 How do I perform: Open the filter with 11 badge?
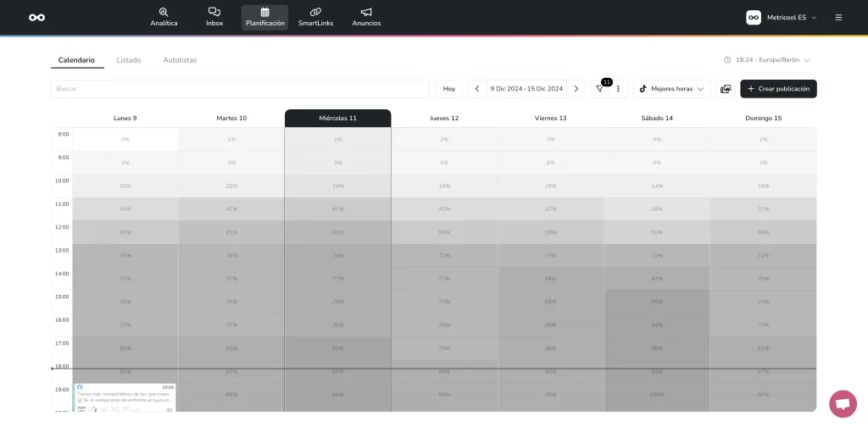600,89
